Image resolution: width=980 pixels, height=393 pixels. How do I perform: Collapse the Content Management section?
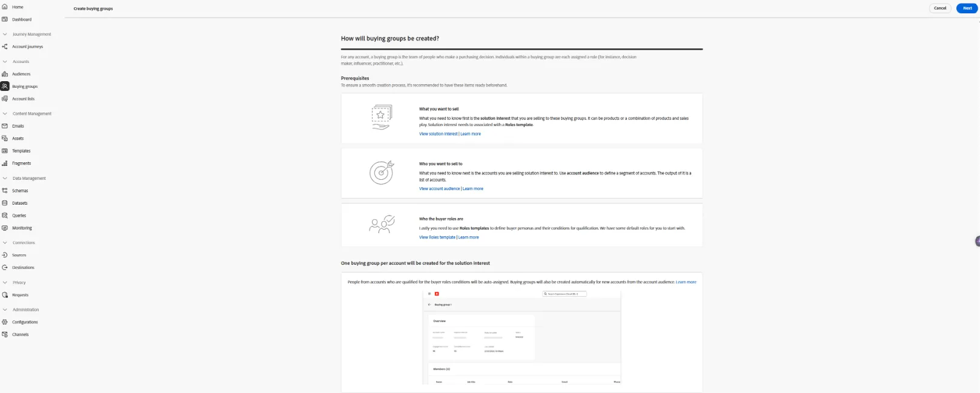pos(5,114)
